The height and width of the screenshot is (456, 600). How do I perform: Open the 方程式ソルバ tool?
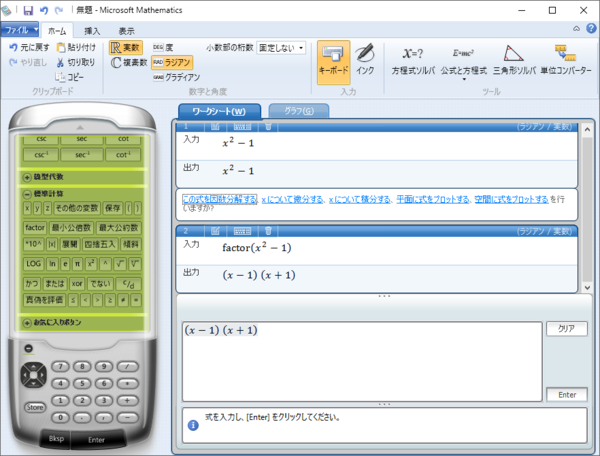pyautogui.click(x=413, y=61)
